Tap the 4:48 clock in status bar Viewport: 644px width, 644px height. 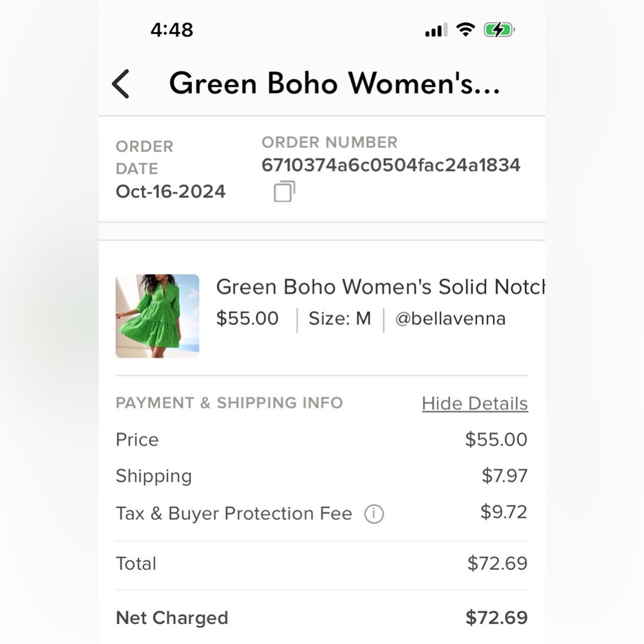pos(172,30)
